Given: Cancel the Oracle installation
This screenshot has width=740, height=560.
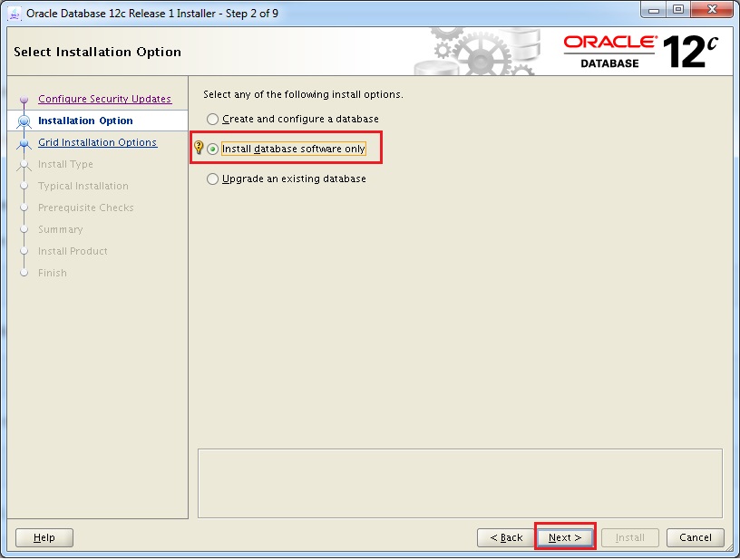Looking at the screenshot, I should (x=696, y=537).
